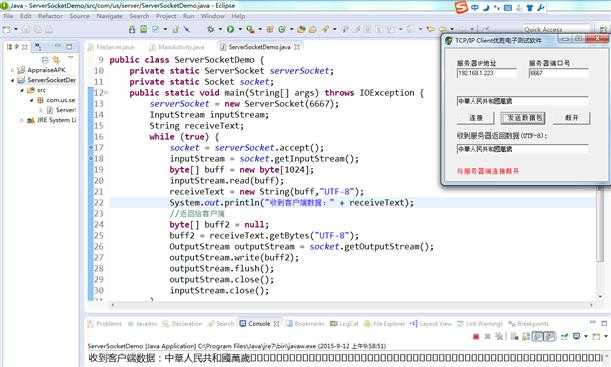Switch to the Problems tab
The height and width of the screenshot is (367, 611).
pos(105,324)
